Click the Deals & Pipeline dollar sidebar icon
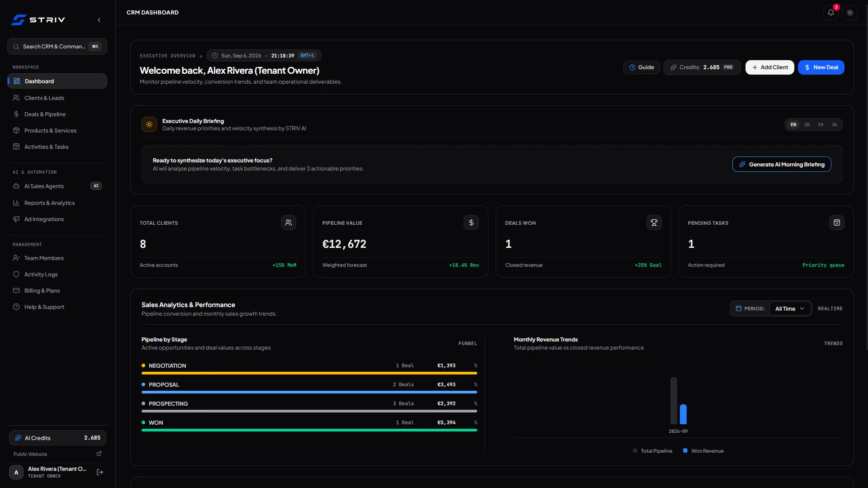 point(16,114)
